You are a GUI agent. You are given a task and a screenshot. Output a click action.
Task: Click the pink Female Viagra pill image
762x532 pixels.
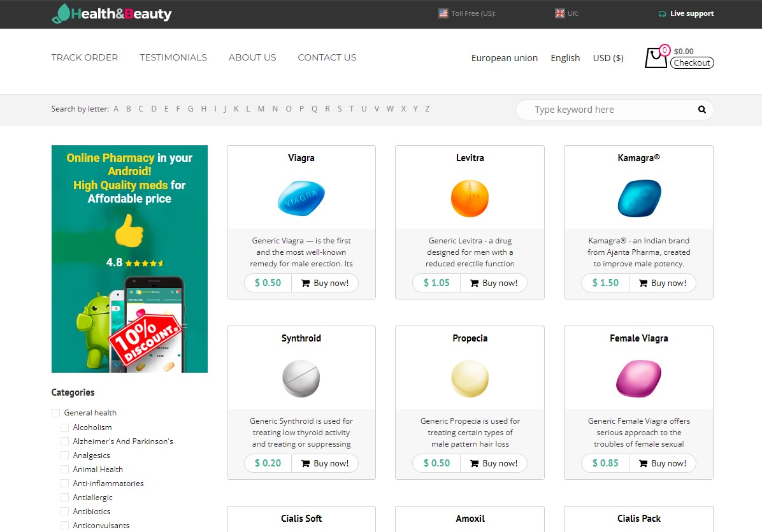click(x=639, y=378)
